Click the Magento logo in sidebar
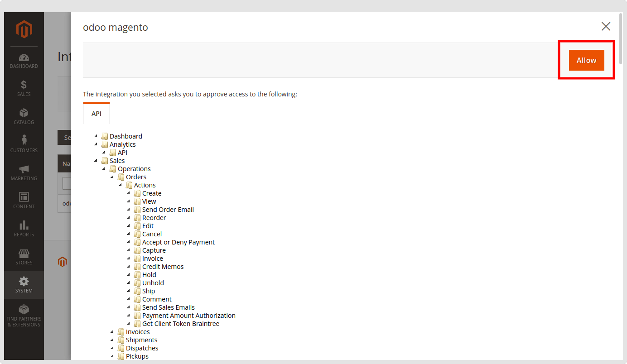 [24, 29]
